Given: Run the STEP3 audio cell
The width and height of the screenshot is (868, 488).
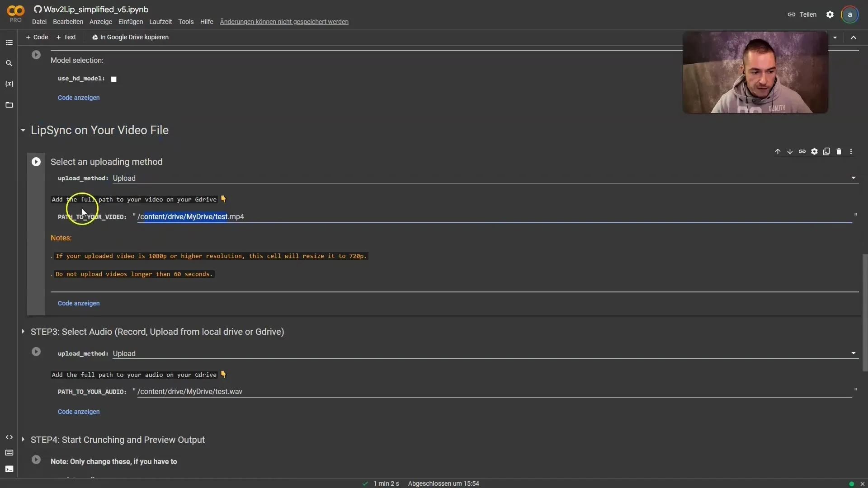Looking at the screenshot, I should point(36,352).
